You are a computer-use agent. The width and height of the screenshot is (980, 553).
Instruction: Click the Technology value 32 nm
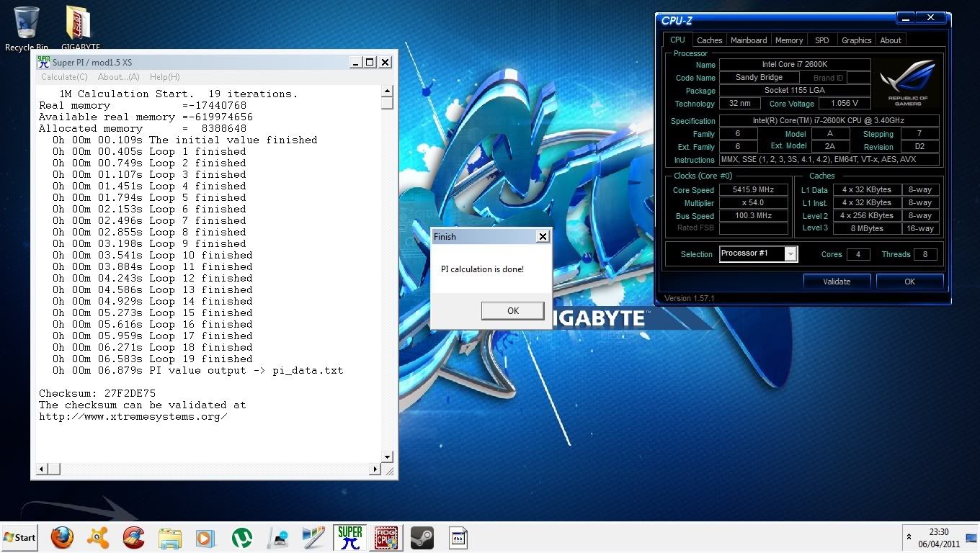point(739,104)
